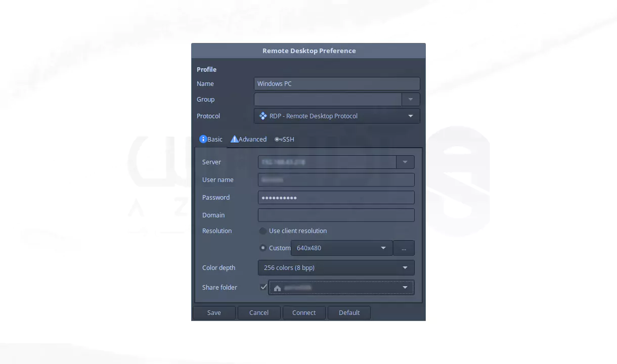This screenshot has width=617, height=364.
Task: Select Use client resolution radio button
Action: tap(263, 231)
